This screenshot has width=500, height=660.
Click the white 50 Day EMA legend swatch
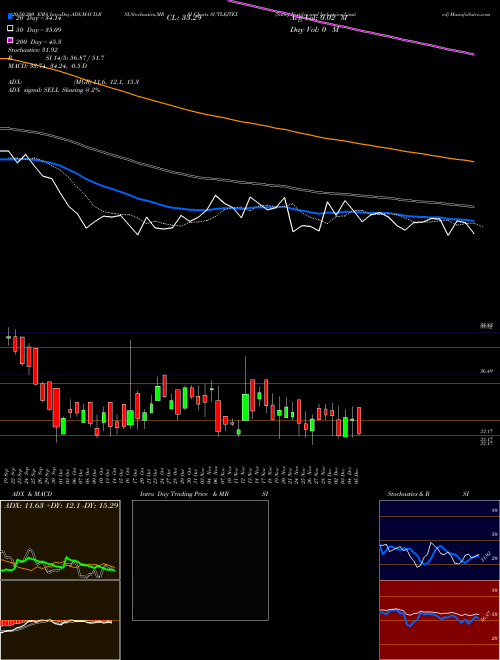pyautogui.click(x=10, y=29)
